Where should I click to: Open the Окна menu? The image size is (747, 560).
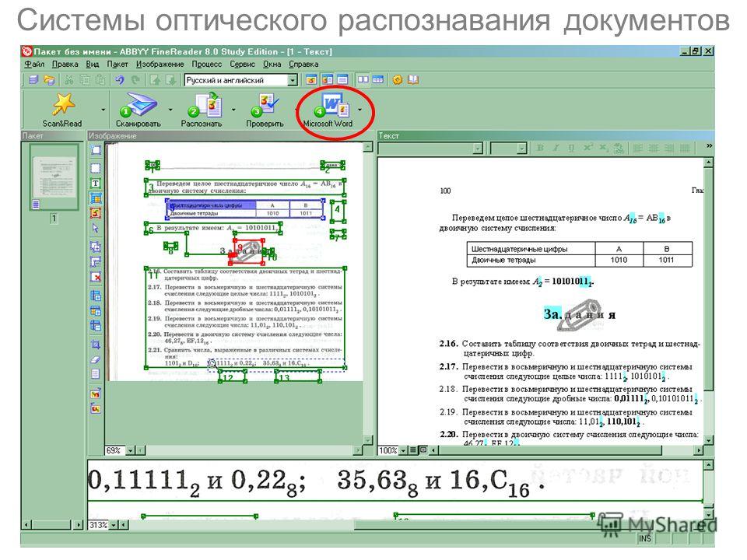point(272,65)
